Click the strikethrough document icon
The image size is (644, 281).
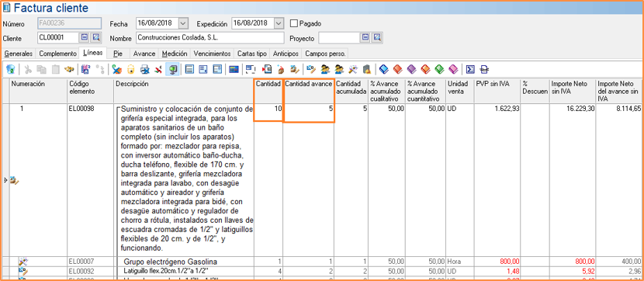pyautogui.click(x=484, y=69)
